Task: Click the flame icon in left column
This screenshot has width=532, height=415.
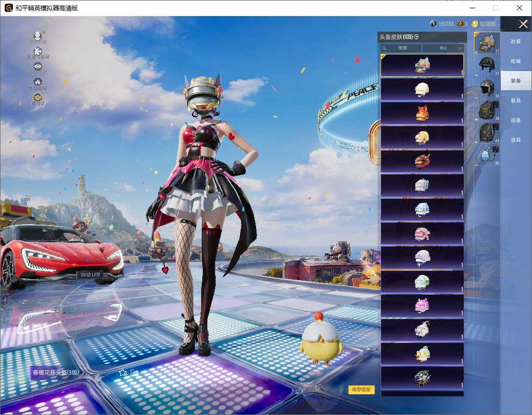Action: tap(38, 82)
